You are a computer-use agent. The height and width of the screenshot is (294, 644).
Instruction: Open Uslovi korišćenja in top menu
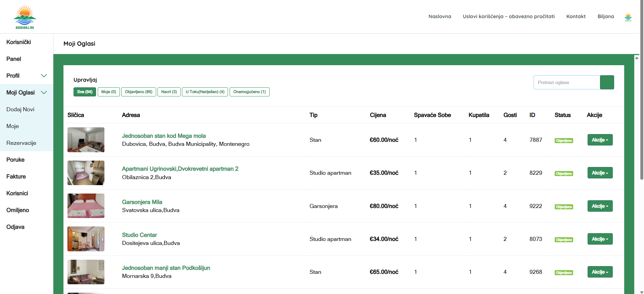[508, 16]
